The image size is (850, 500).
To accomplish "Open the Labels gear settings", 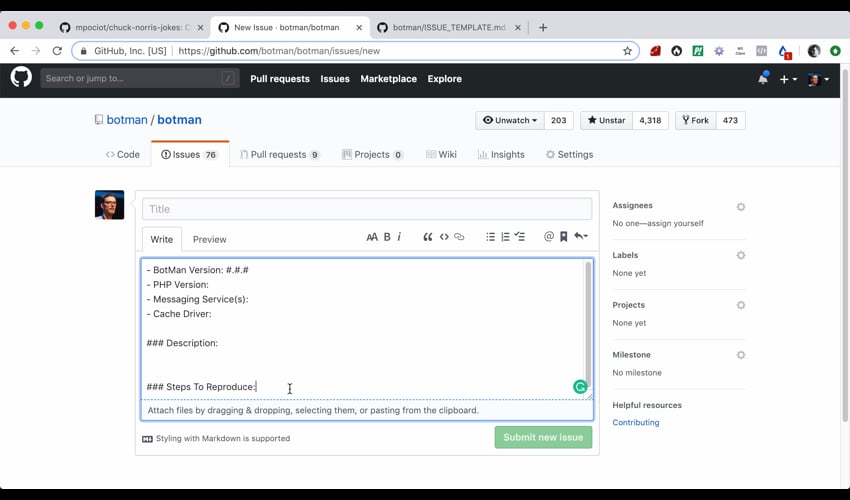I will point(741,255).
